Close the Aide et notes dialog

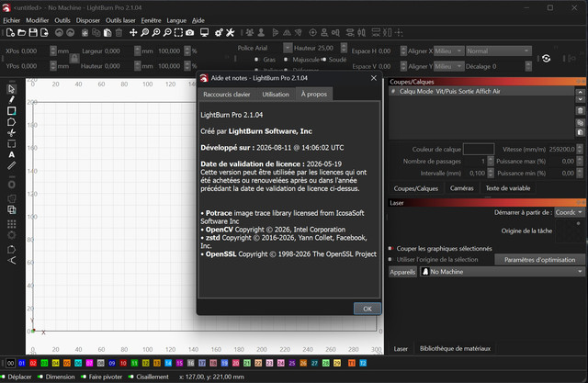(374, 78)
